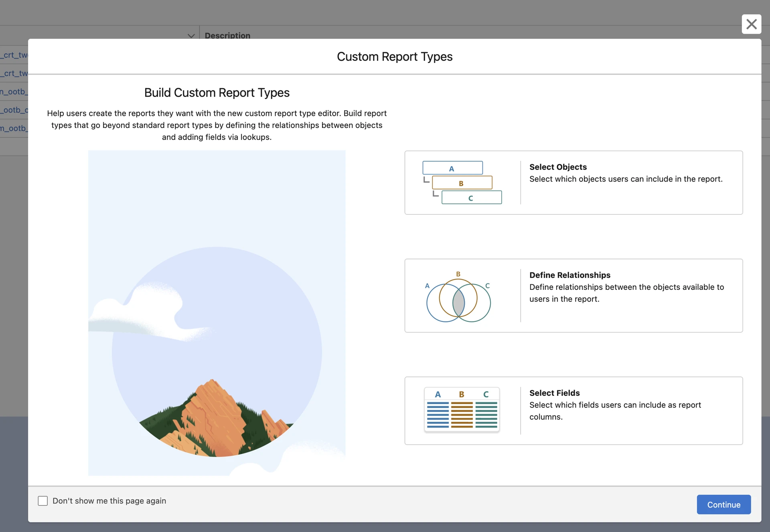Click the Custom Report Types dialog title
Viewport: 770px width, 532px height.
(x=394, y=57)
